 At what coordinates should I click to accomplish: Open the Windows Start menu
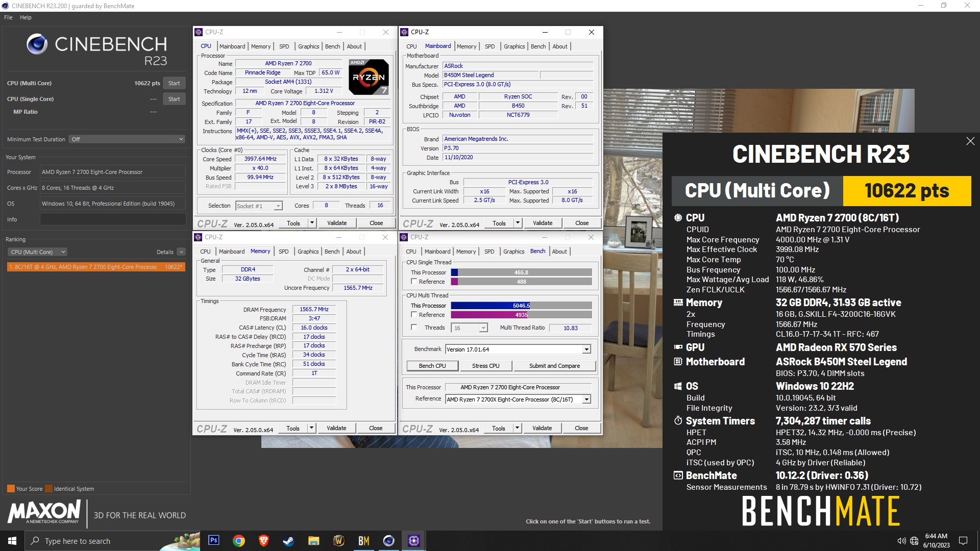[x=12, y=540]
